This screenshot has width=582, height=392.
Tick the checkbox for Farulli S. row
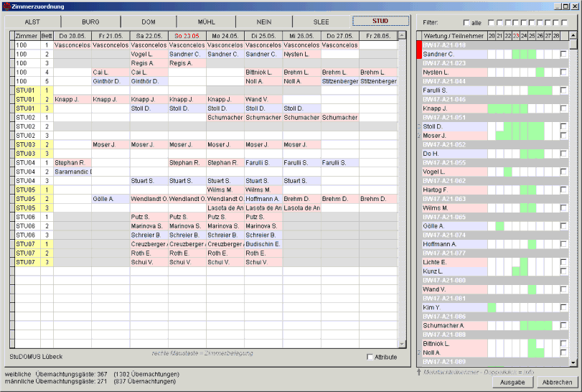(563, 90)
